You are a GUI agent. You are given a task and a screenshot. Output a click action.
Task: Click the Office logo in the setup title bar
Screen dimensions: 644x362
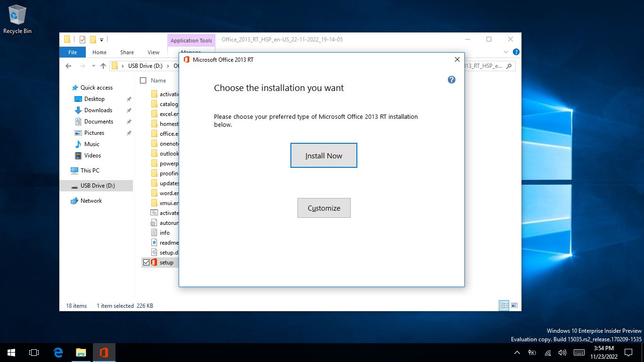point(186,59)
